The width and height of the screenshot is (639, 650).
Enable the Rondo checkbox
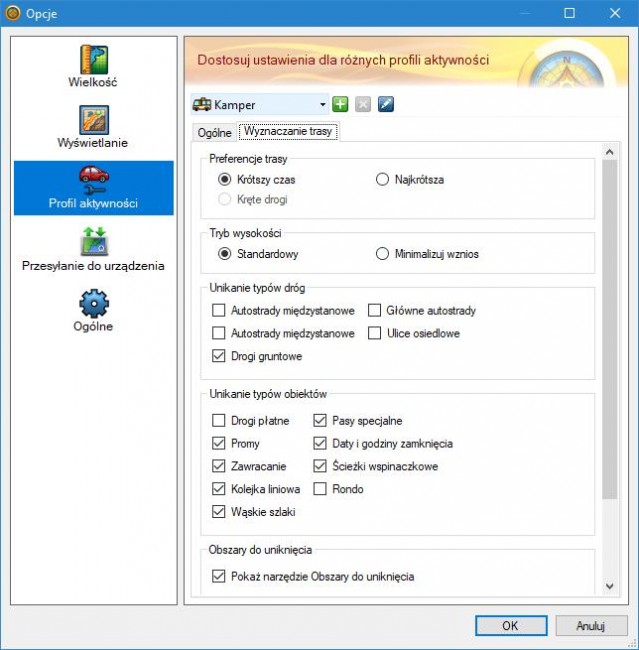click(x=320, y=489)
